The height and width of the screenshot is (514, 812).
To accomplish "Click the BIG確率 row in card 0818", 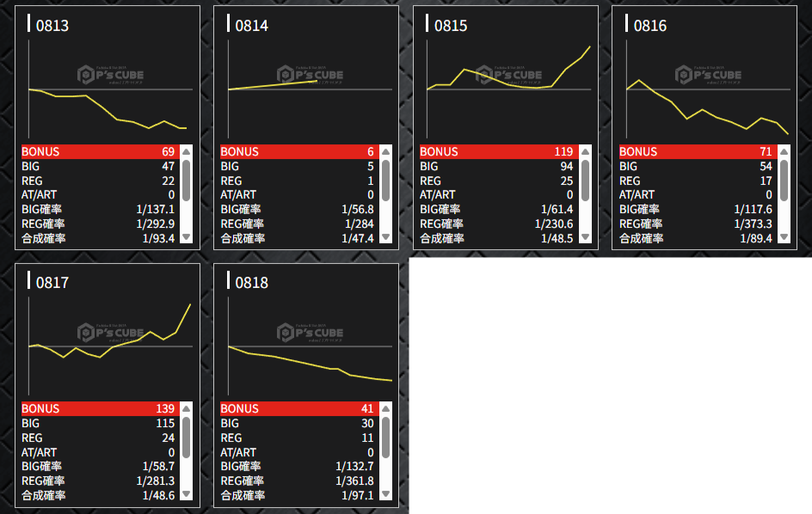I will pos(298,467).
